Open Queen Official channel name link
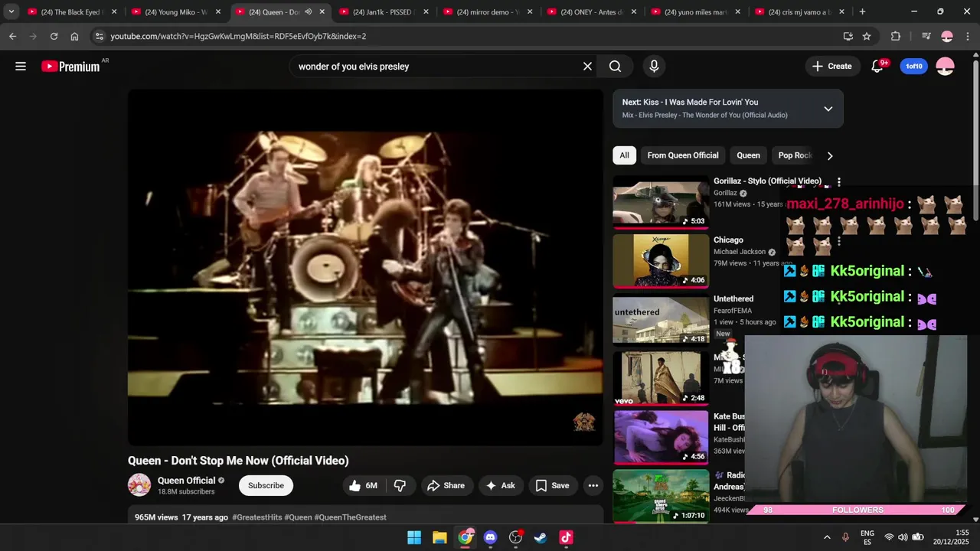This screenshot has height=551, width=980. coord(186,481)
